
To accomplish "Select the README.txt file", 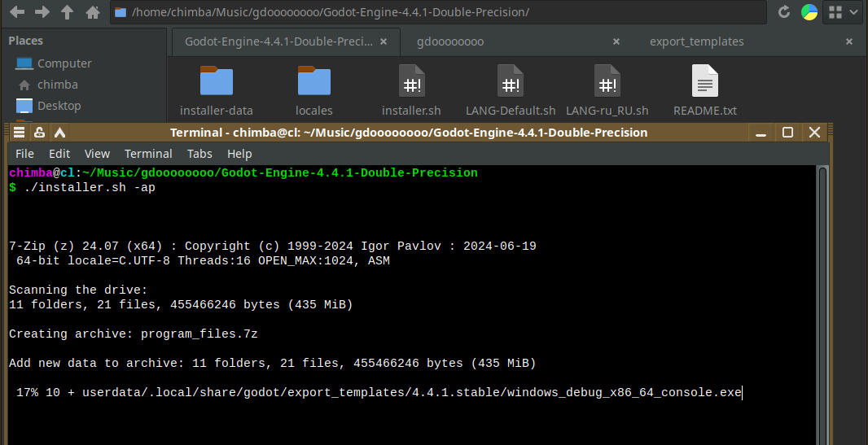I will coord(705,81).
